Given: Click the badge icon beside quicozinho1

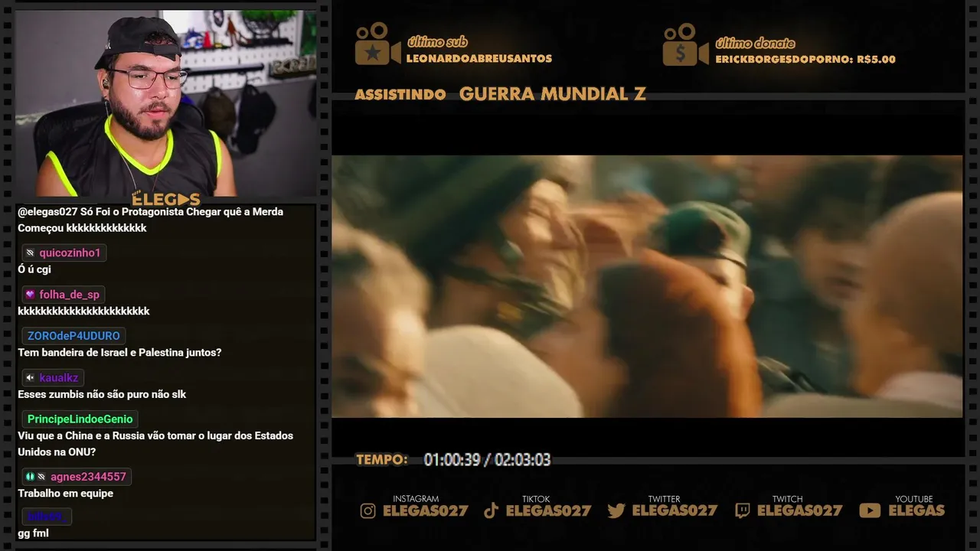Looking at the screenshot, I should pos(30,253).
